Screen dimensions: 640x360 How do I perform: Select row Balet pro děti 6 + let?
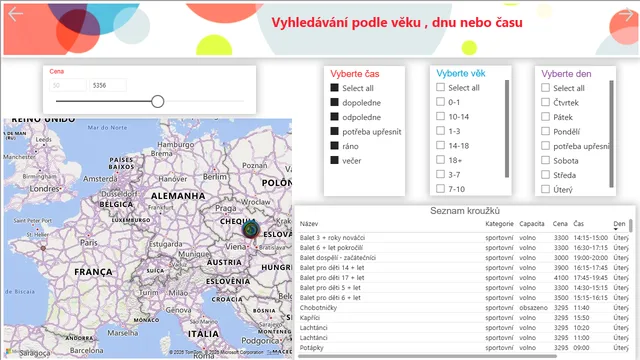(464, 298)
